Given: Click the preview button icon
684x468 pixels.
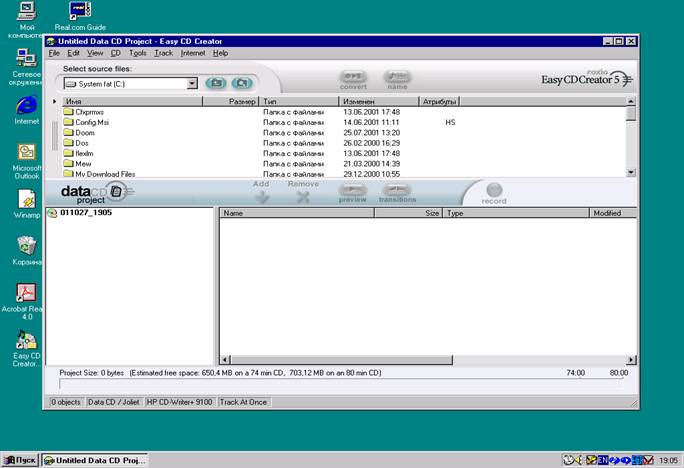Looking at the screenshot, I should pyautogui.click(x=352, y=190).
